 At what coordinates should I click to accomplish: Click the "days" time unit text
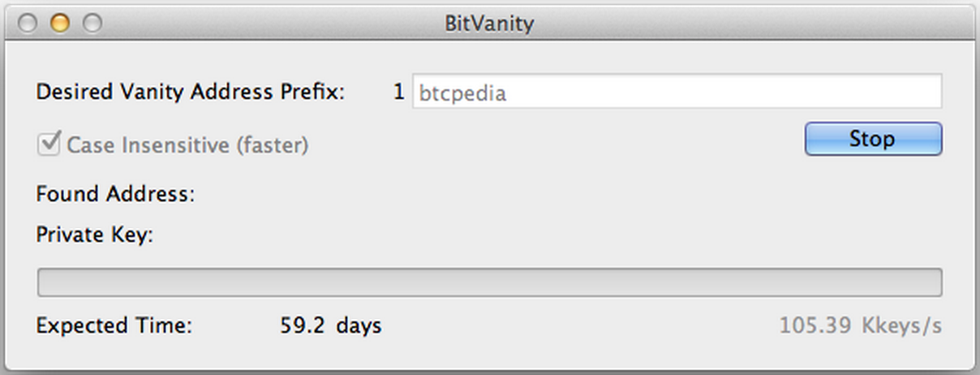click(359, 326)
